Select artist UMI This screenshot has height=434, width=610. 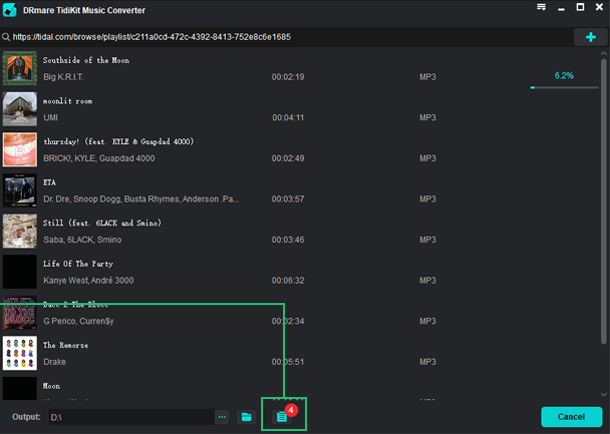pyautogui.click(x=51, y=117)
